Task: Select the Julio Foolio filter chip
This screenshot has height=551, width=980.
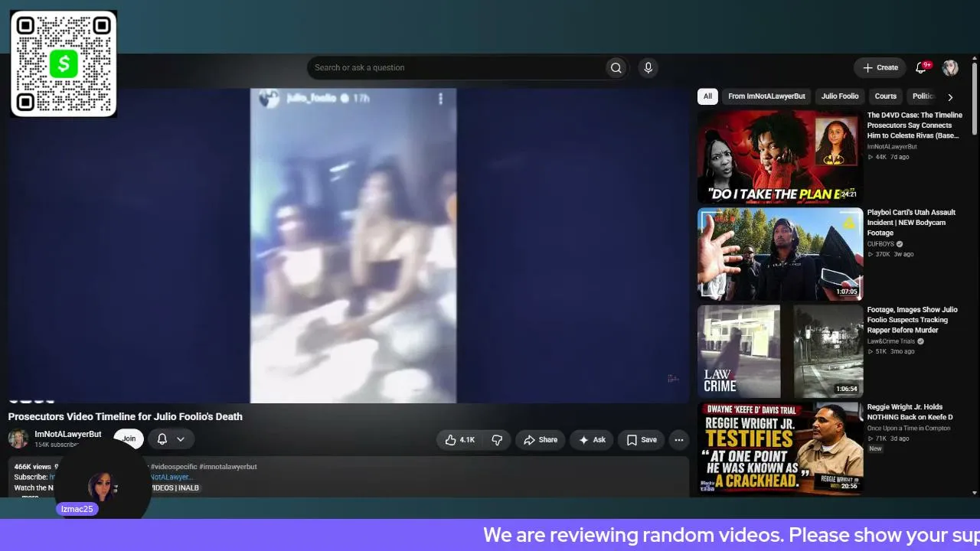Action: click(x=840, y=96)
